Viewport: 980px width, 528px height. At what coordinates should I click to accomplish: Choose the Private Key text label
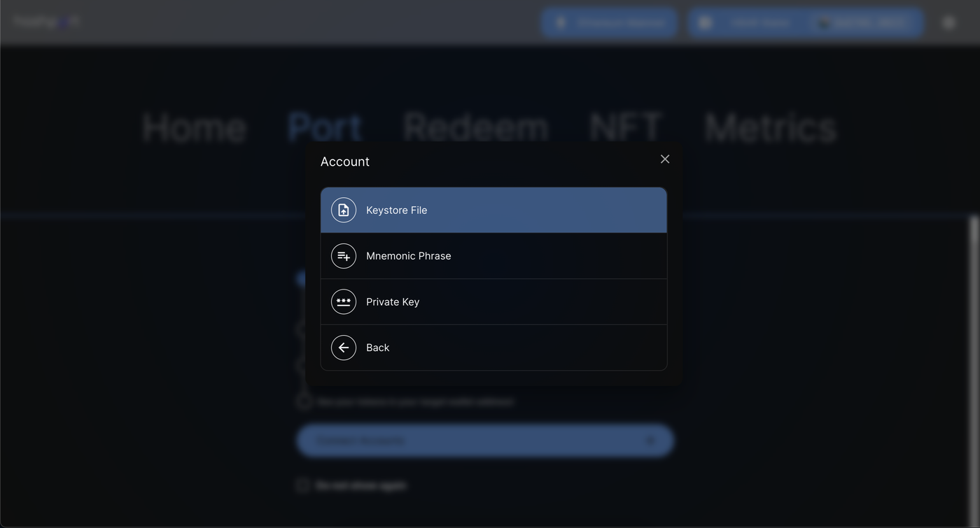click(x=392, y=302)
